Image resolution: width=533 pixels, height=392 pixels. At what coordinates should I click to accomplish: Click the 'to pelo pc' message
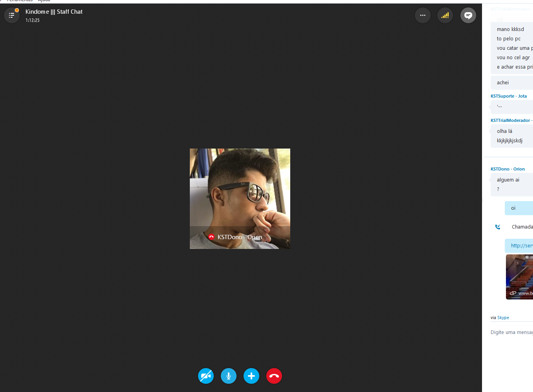tap(509, 39)
